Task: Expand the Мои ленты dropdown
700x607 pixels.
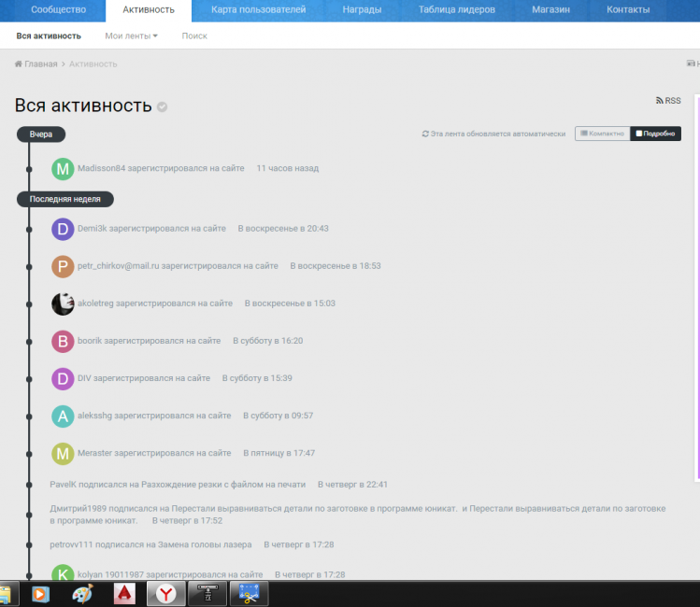Action: 131,35
